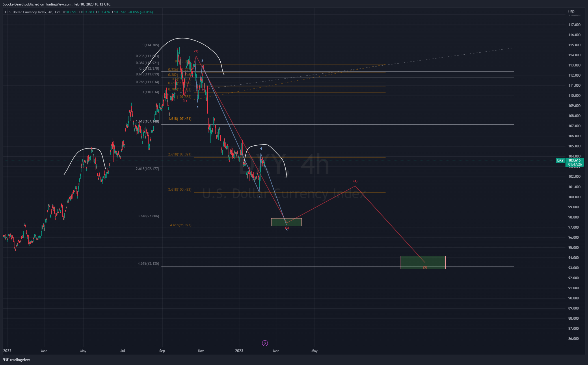Click the TradingView logo at bottom left

[x=16, y=360]
